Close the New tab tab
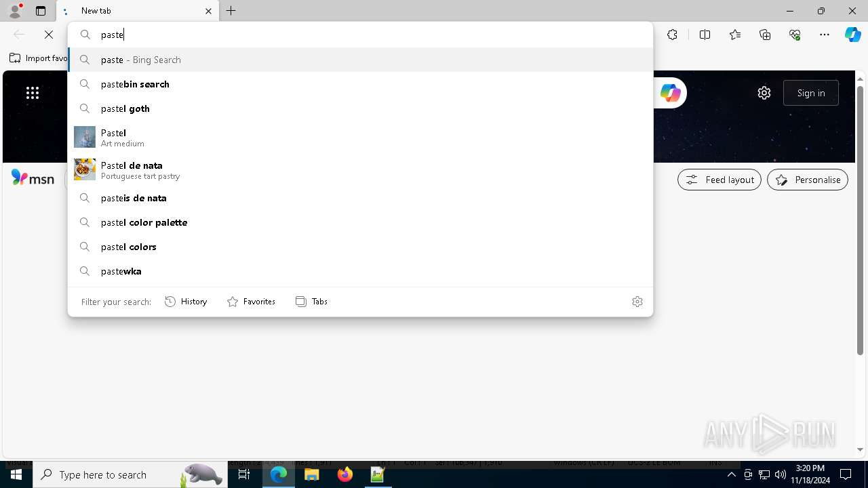The width and height of the screenshot is (868, 488). (x=208, y=11)
